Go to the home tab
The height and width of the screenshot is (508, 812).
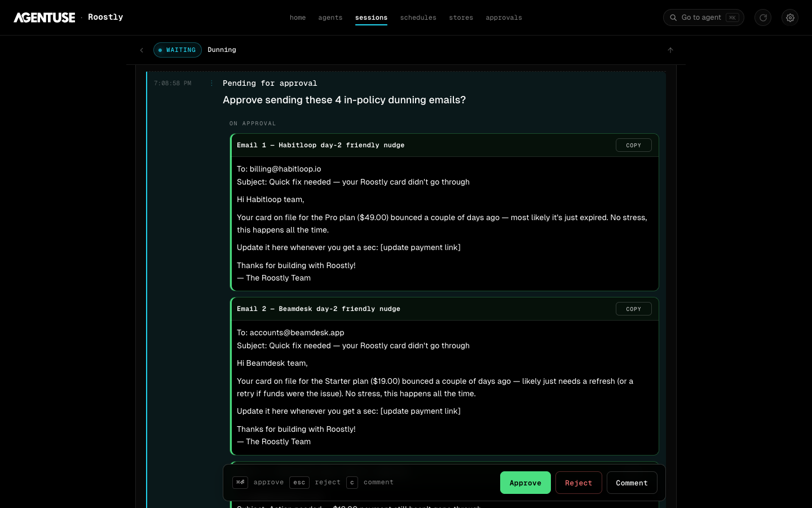pyautogui.click(x=298, y=17)
